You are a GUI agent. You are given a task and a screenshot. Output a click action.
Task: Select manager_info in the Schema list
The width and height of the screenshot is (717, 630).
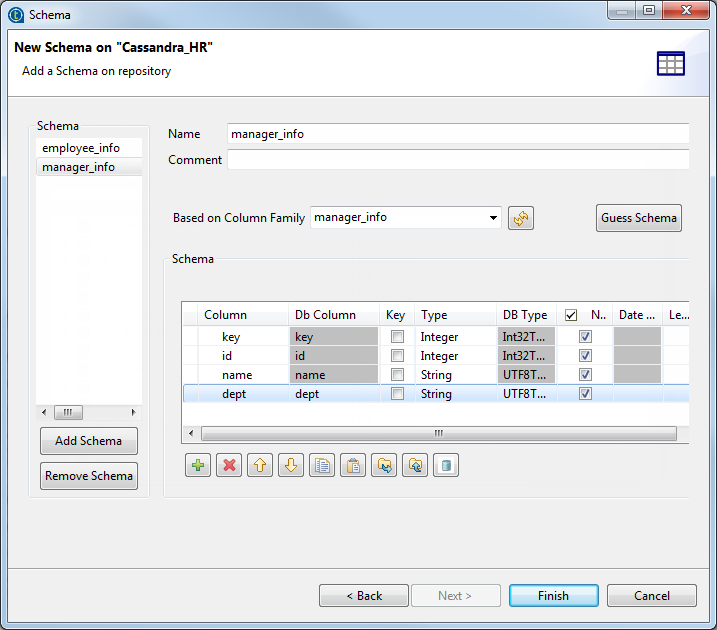79,167
